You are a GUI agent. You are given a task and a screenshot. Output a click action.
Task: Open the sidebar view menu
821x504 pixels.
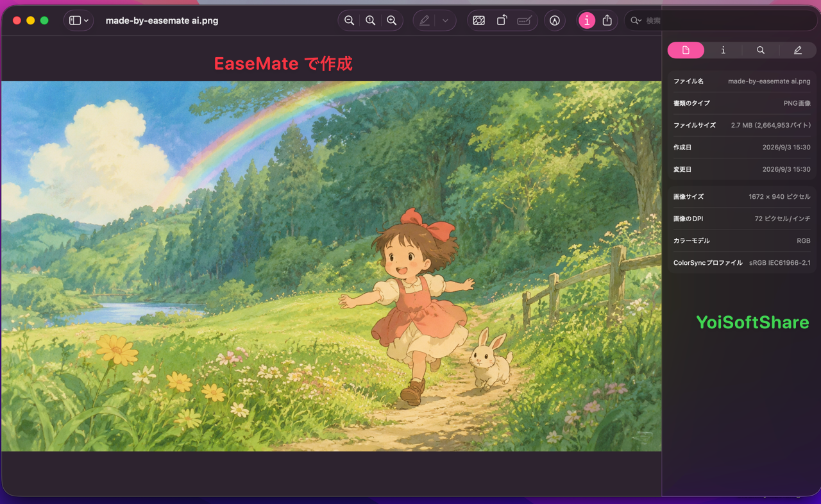point(78,21)
